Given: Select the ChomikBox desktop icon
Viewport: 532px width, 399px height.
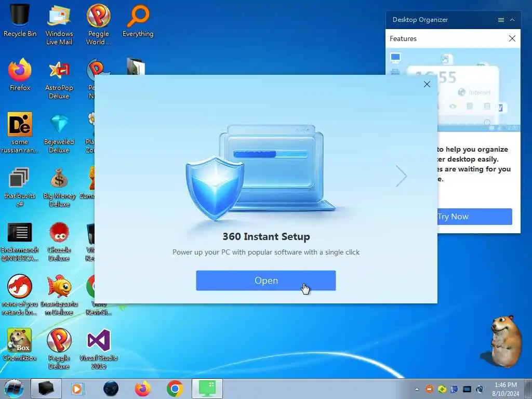Looking at the screenshot, I should tap(20, 345).
